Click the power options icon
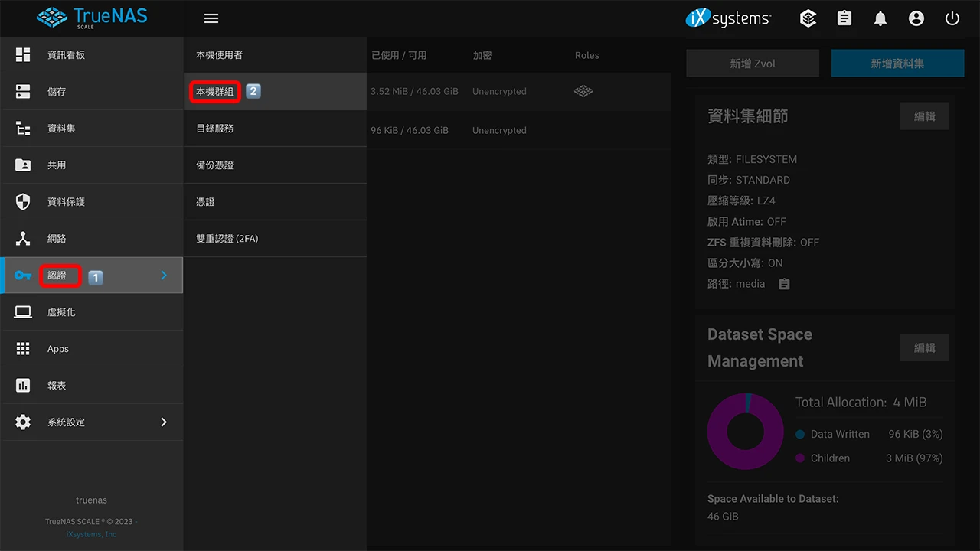The image size is (980, 551). 952,18
